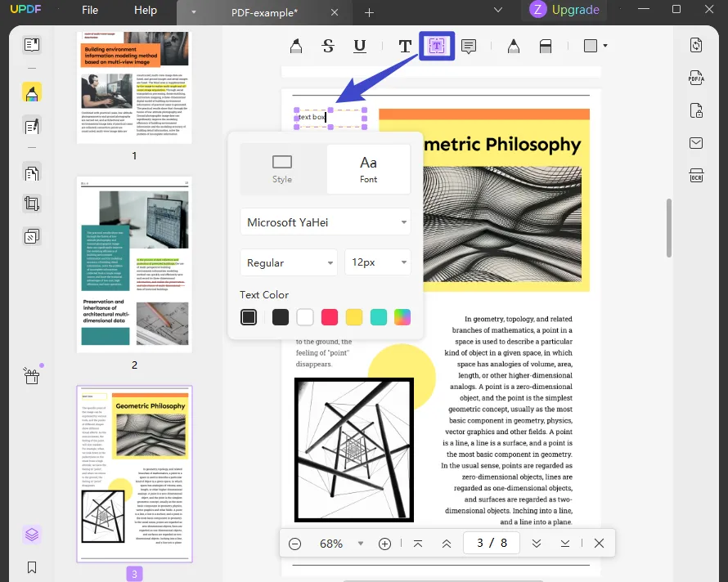Expand the Microsoft YaHei font dropdown
This screenshot has height=582, width=728.
[325, 222]
